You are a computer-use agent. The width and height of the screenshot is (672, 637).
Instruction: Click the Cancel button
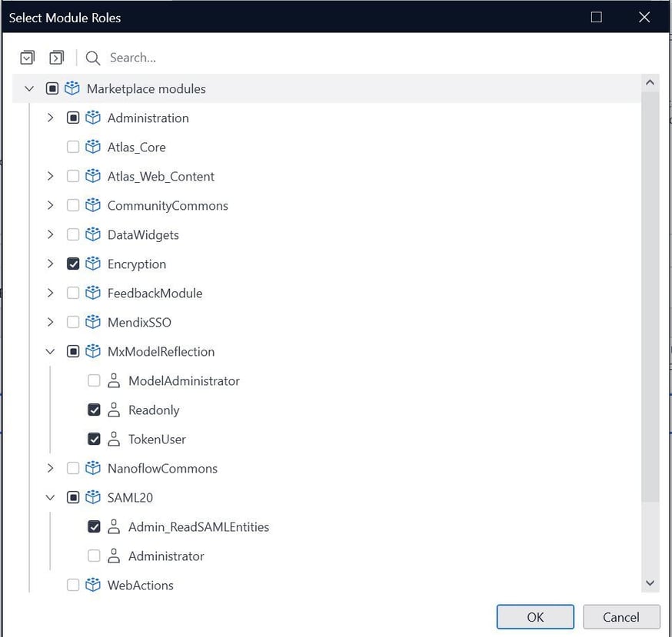coord(621,616)
